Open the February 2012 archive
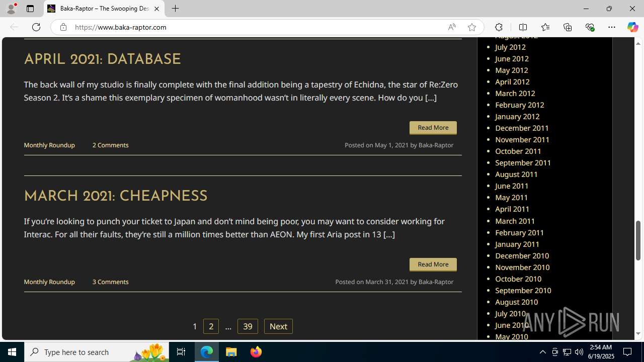644x362 pixels. [x=519, y=105]
